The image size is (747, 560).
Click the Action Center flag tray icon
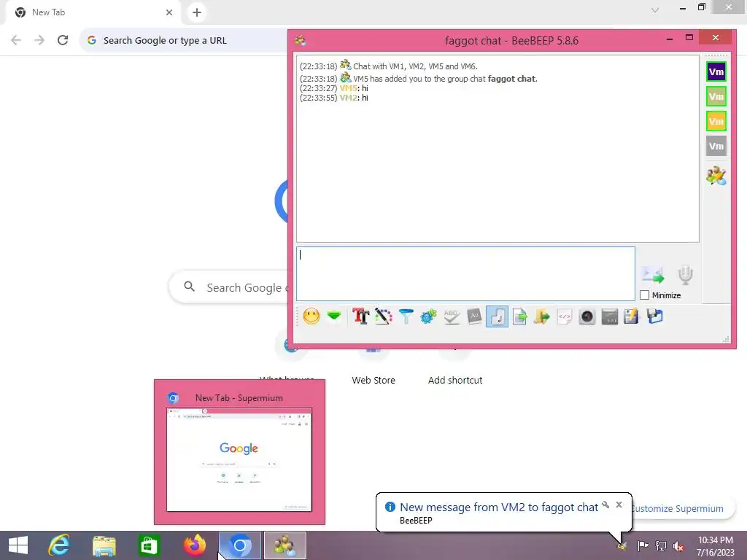tap(643, 545)
